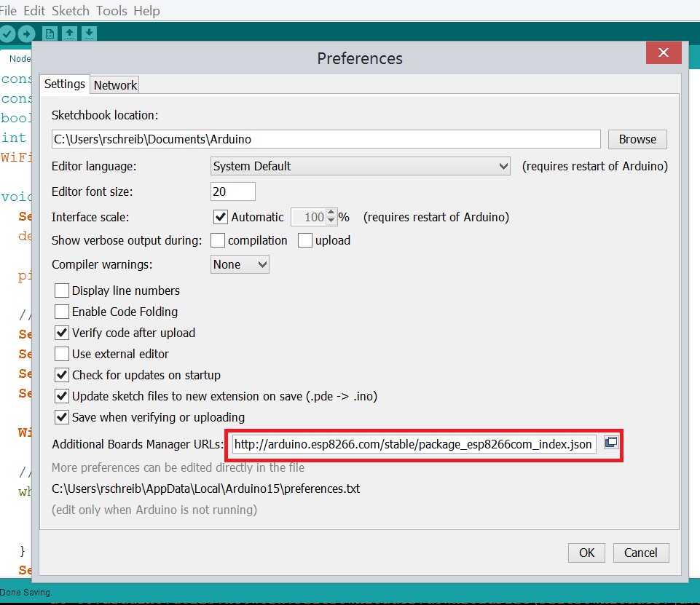Image resolution: width=700 pixels, height=605 pixels.
Task: Click the Open sketch up-arrow icon
Action: [69, 33]
